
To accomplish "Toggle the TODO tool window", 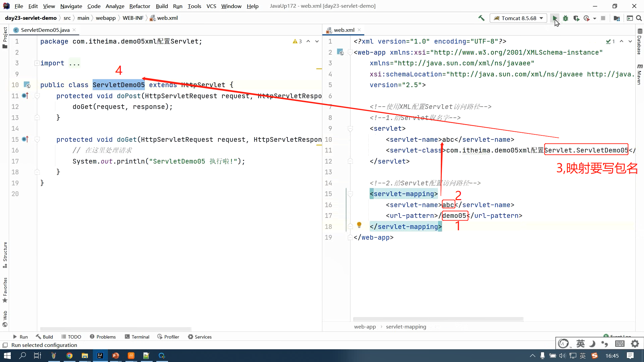I will point(71,337).
